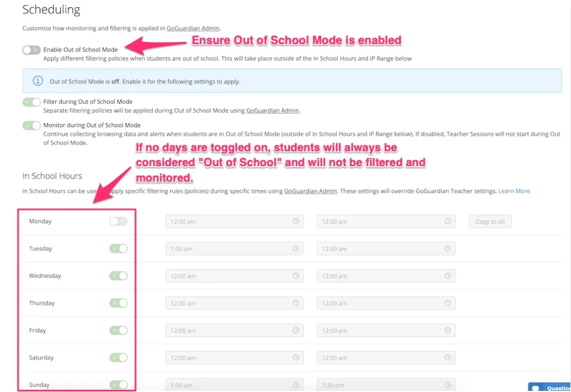The image size is (571, 392).
Task: Click the clock icon in Tuesday's end time
Action: pos(448,249)
